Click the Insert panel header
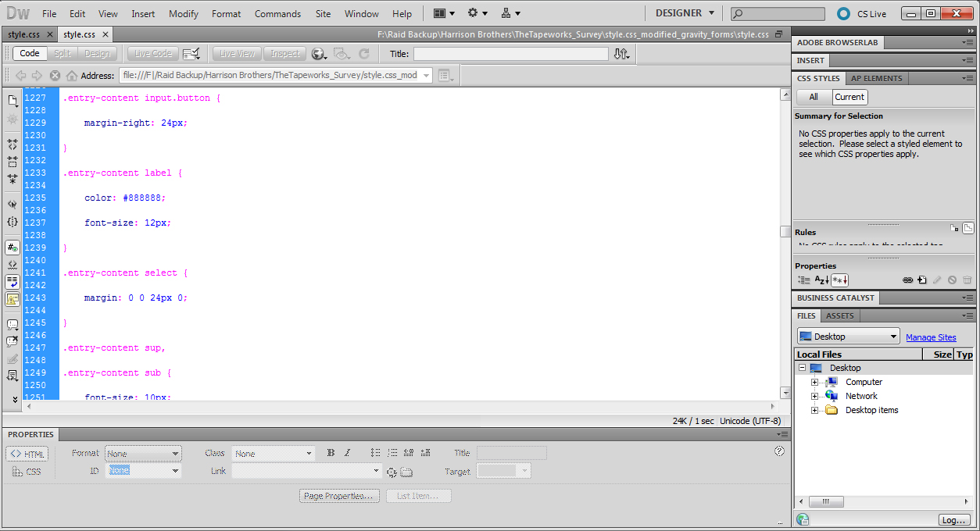The width and height of the screenshot is (980, 531). [810, 61]
